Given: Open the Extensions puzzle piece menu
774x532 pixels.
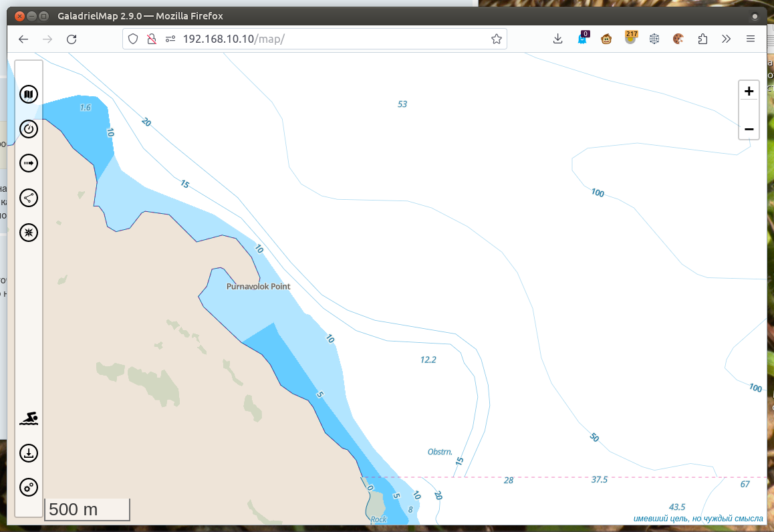Looking at the screenshot, I should point(702,39).
